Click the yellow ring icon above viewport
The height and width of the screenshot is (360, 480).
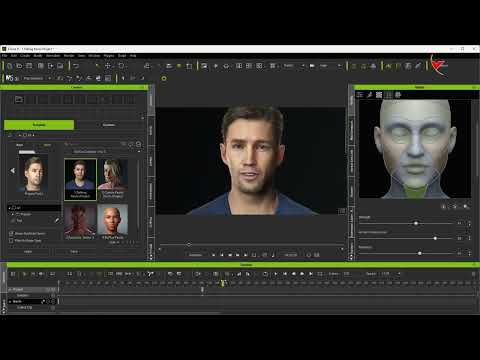[x=164, y=79]
